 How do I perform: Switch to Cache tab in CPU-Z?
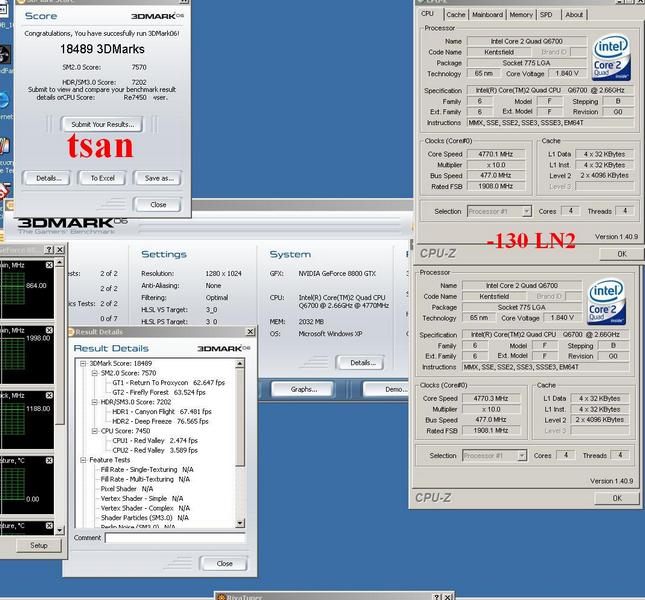pyautogui.click(x=456, y=14)
